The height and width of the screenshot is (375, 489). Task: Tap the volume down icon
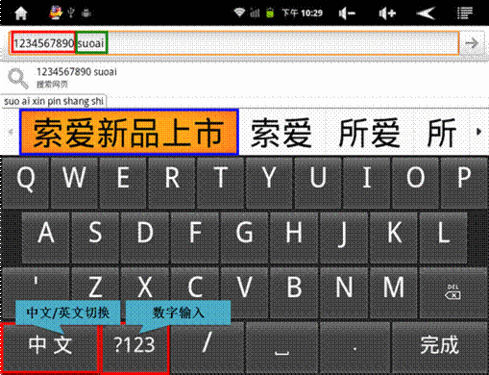pyautogui.click(x=347, y=13)
